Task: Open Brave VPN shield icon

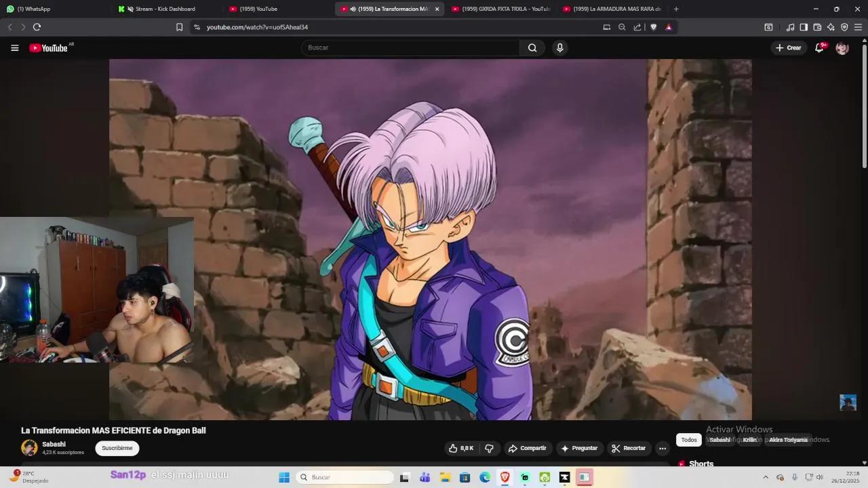Action: 844,27
